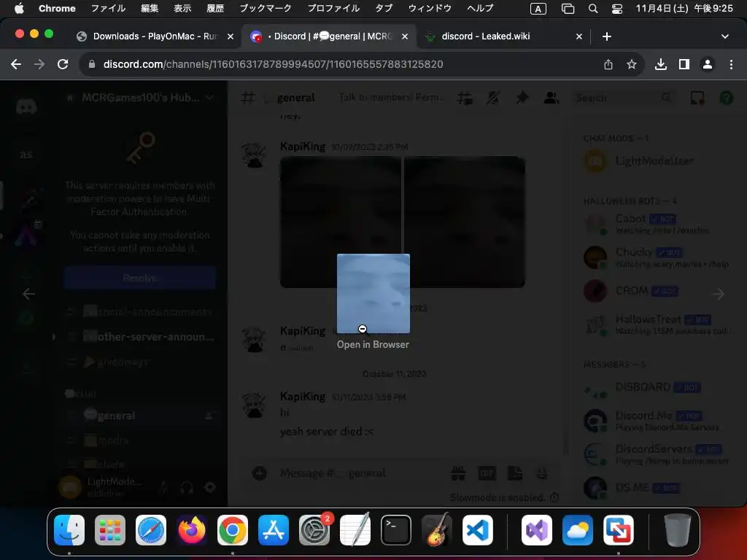Click attachment plus button in message bar
747x560 pixels.
tap(260, 472)
